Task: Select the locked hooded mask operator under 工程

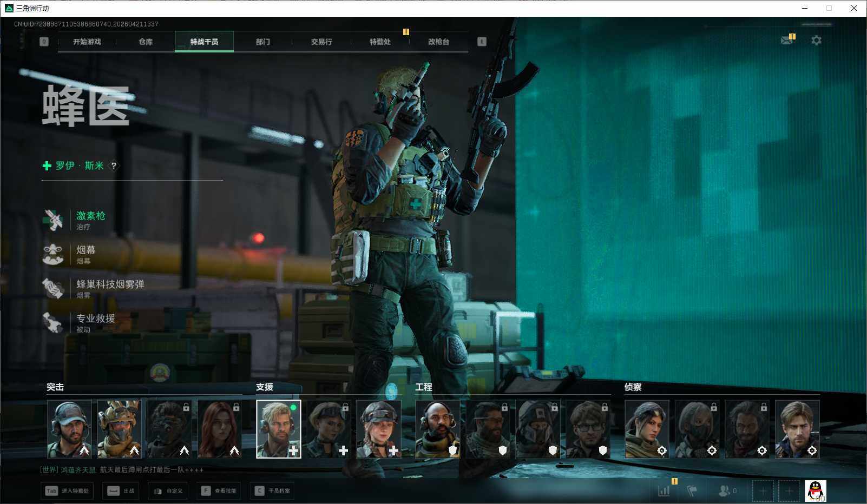Action: coord(538,429)
